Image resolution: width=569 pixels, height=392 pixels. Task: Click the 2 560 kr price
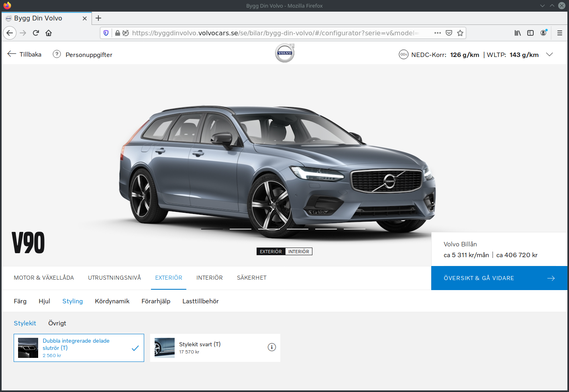click(x=52, y=355)
